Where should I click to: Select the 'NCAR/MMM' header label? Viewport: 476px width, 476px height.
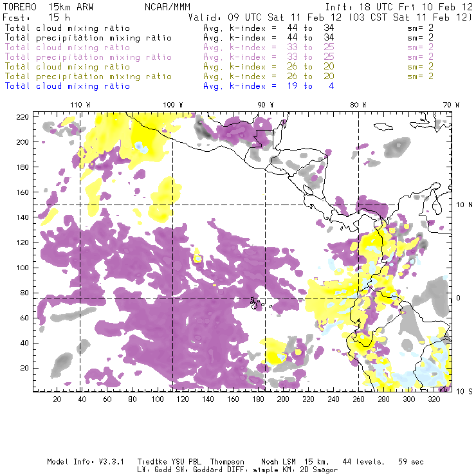tap(167, 7)
